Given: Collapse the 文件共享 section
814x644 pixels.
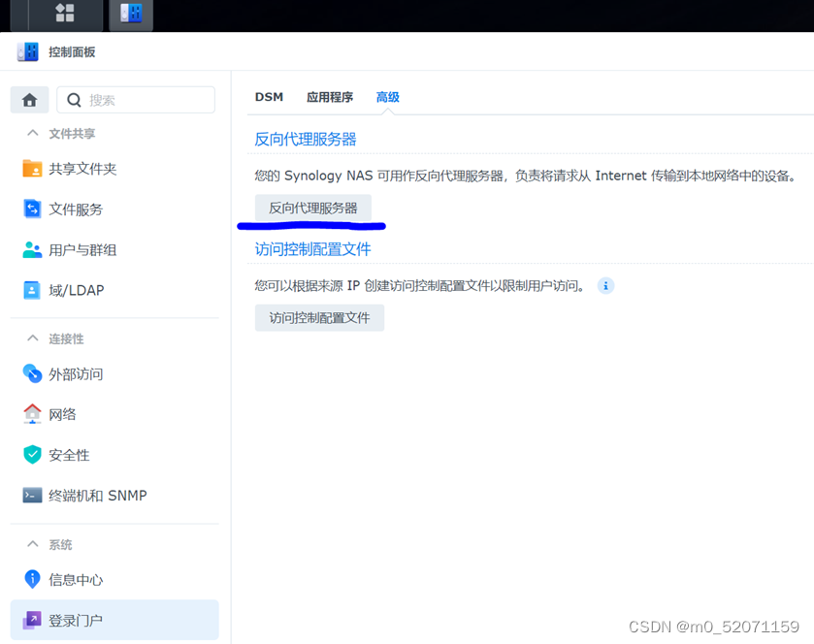Looking at the screenshot, I should click(33, 133).
